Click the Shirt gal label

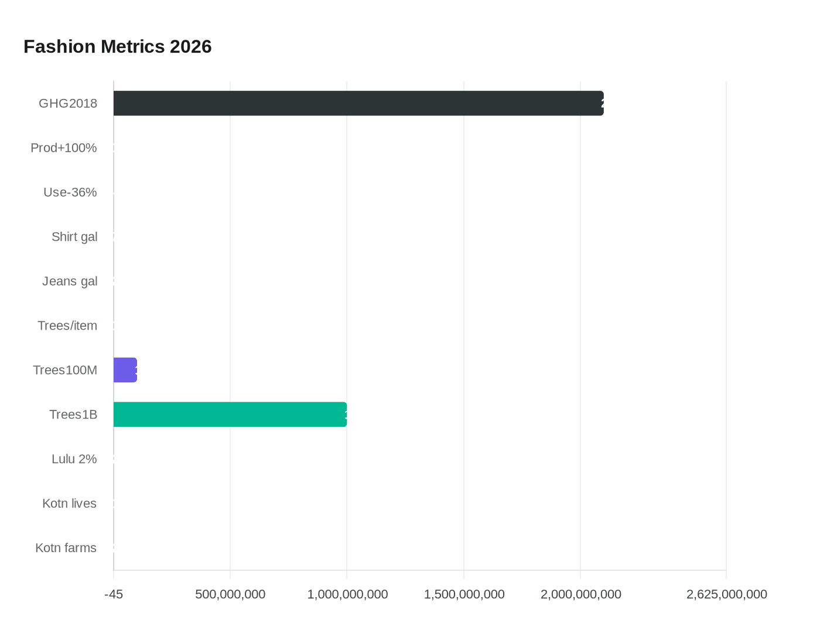click(x=74, y=237)
